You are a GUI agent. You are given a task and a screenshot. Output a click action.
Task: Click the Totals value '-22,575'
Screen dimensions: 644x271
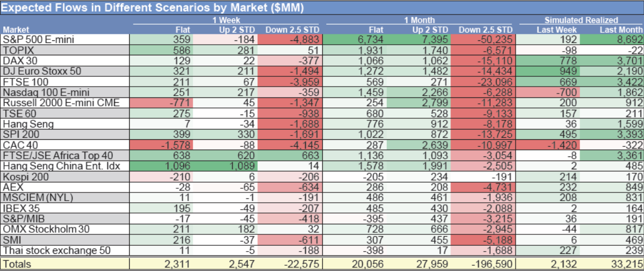click(x=302, y=265)
